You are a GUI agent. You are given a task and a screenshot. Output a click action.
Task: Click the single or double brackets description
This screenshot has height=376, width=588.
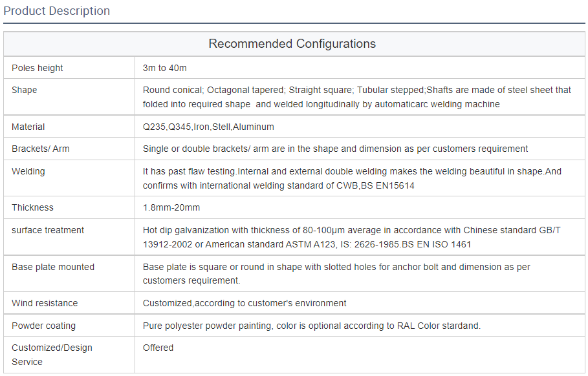click(x=335, y=149)
